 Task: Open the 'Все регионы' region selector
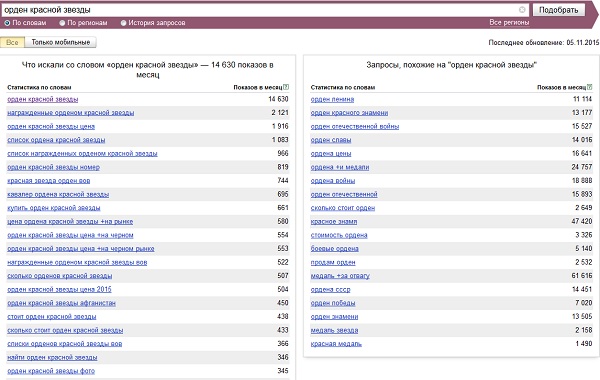(509, 23)
